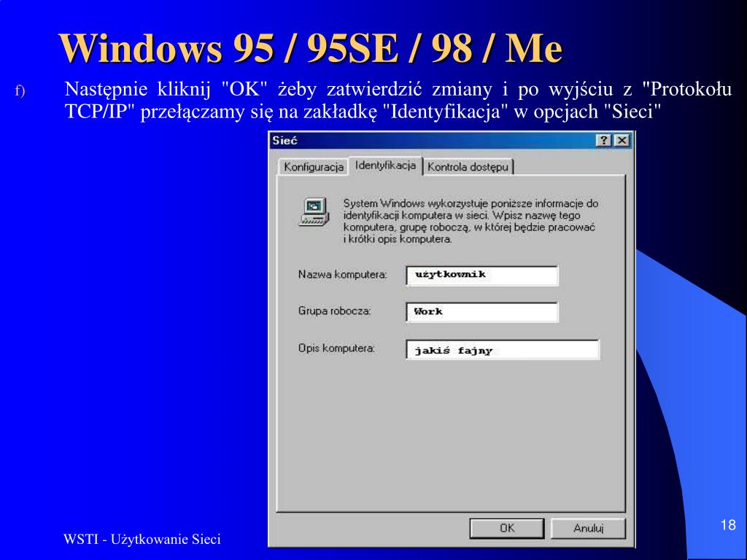Click the 'System Windows wykorzystuje' description text

[471, 221]
